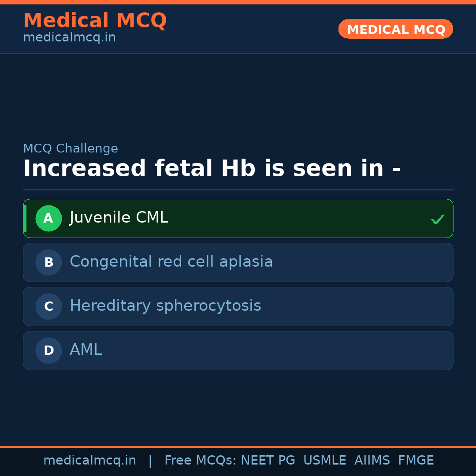Screen dimensions: 476x476
Task: Select the AML answer option
Action: click(x=86, y=350)
